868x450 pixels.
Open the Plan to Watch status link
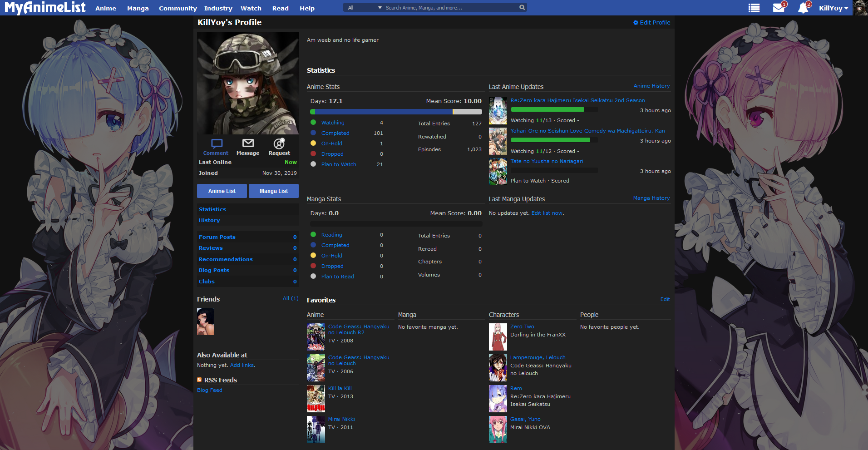click(x=339, y=164)
